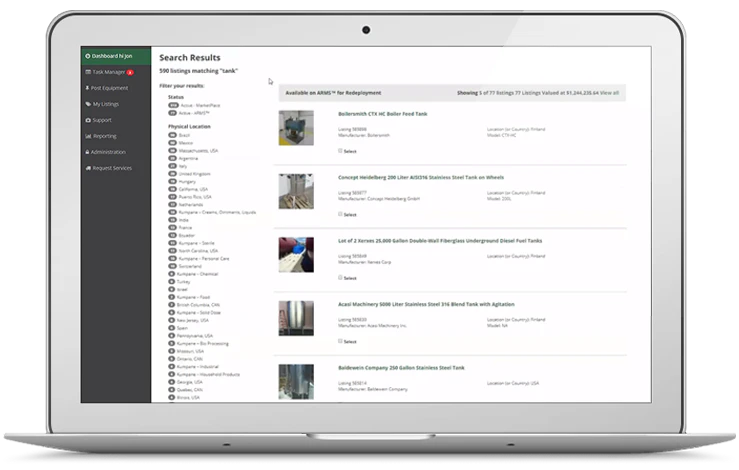Viewport: 739px width, 470px height.
Task: Click the Post Equipment upload icon
Action: 87,88
